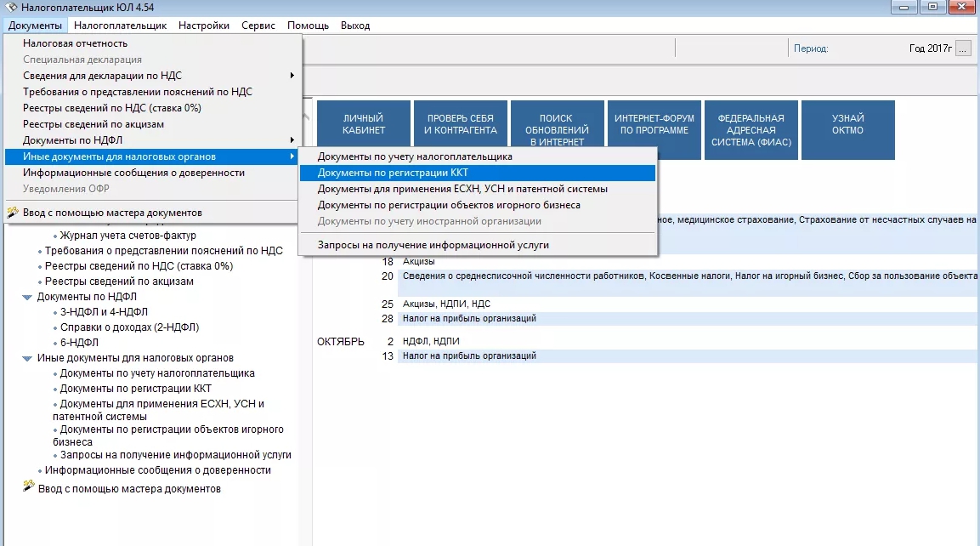The width and height of the screenshot is (980, 546).
Task: Open the Сервис menu
Action: click(258, 26)
